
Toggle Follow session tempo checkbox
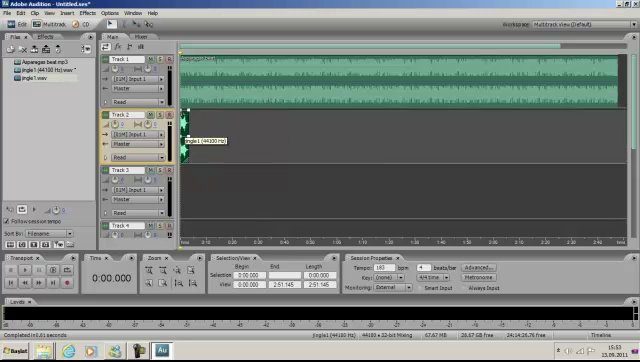(7, 221)
